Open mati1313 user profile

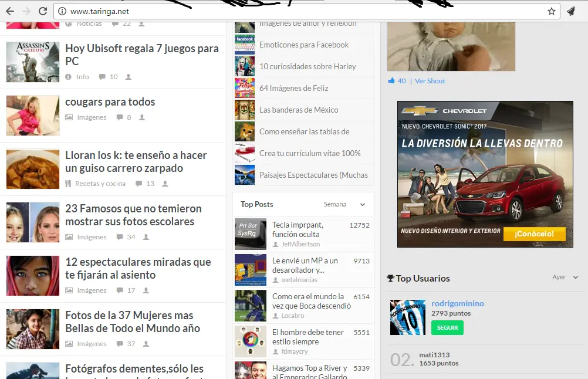pos(434,354)
